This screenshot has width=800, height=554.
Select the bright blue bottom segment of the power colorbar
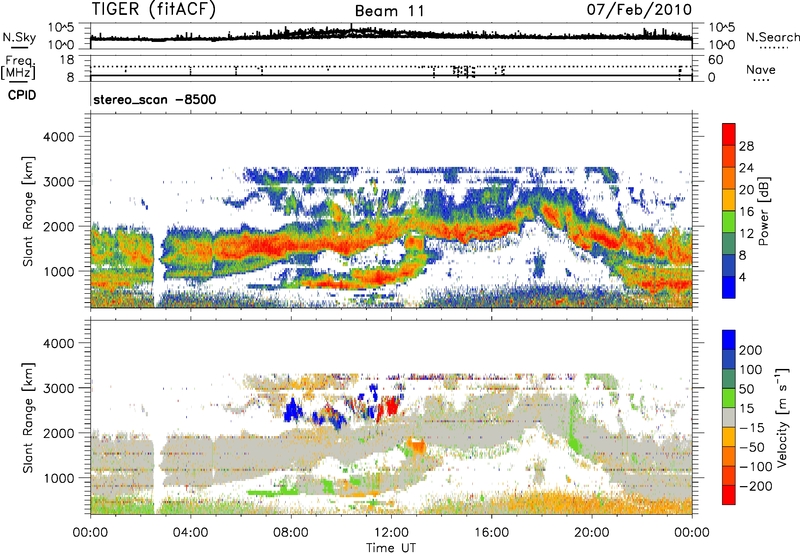point(729,287)
